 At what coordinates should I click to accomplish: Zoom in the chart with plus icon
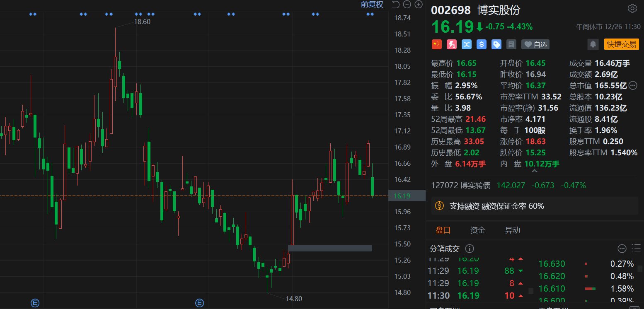click(x=419, y=5)
